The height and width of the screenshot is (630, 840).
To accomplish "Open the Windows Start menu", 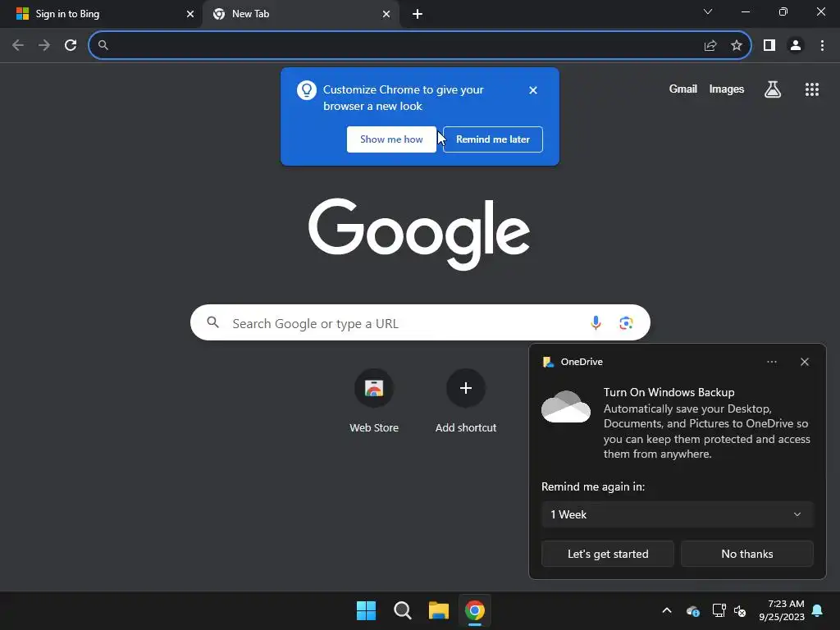I will coord(367,610).
